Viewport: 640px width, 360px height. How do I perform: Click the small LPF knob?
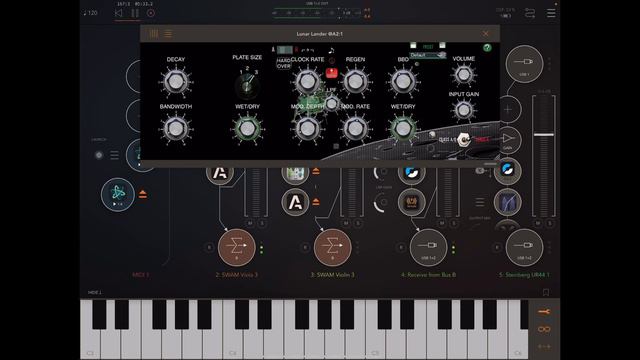point(332,103)
